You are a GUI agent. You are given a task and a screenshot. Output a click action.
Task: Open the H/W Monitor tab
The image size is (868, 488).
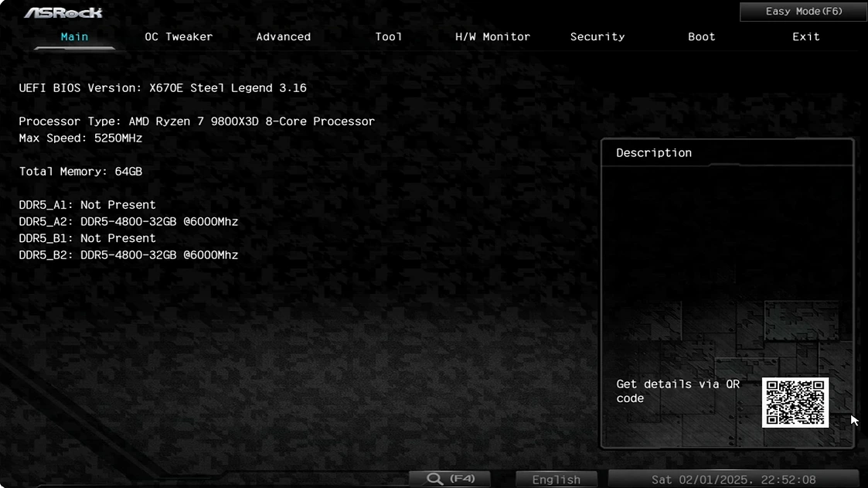(x=492, y=36)
